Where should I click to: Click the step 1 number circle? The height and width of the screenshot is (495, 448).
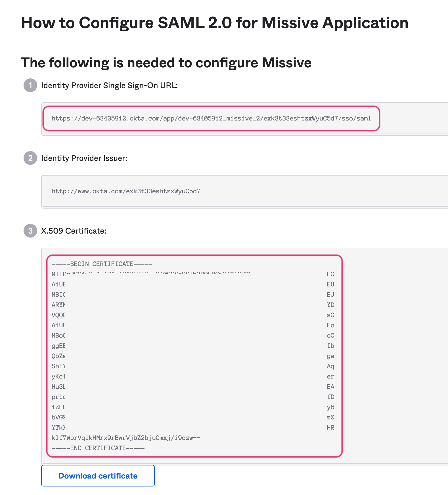coord(30,85)
